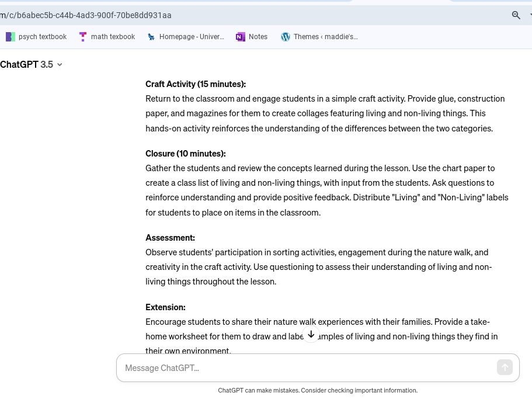Click the Extension heading
The height and width of the screenshot is (399, 532).
pyautogui.click(x=165, y=307)
